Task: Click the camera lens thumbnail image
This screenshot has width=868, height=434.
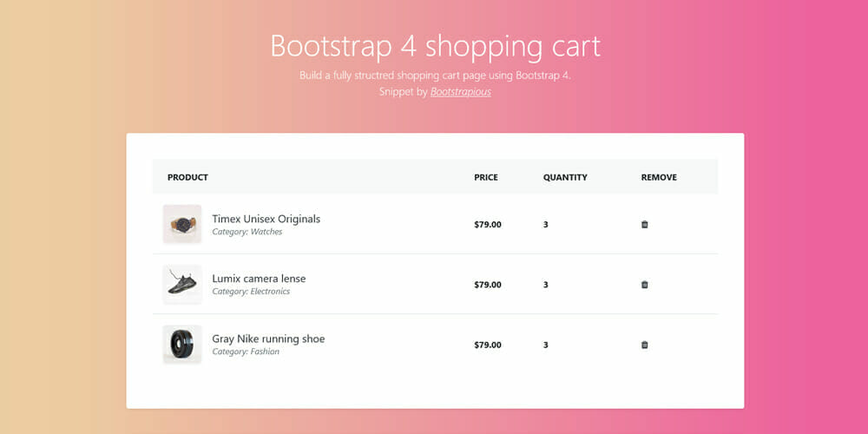Action: [x=182, y=344]
